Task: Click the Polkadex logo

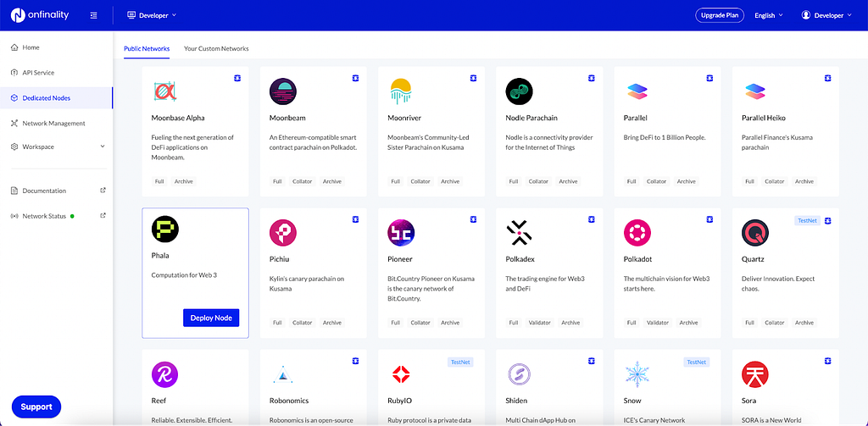Action: click(x=519, y=233)
